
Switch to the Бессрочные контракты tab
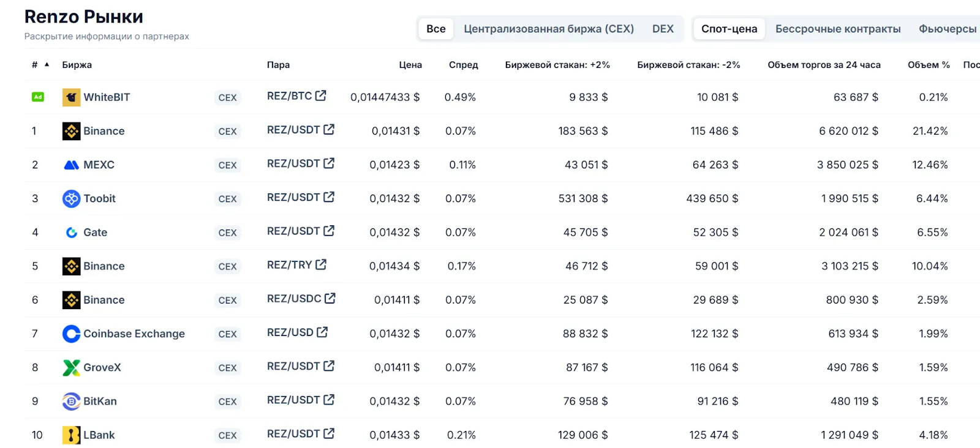[x=837, y=29]
